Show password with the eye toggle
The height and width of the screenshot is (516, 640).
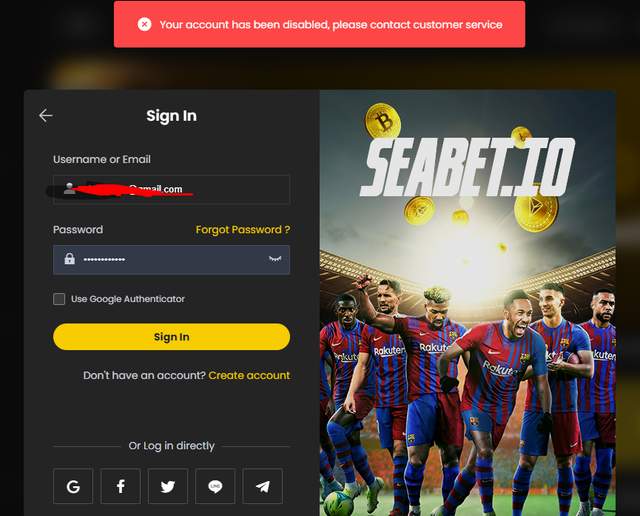coord(275,259)
